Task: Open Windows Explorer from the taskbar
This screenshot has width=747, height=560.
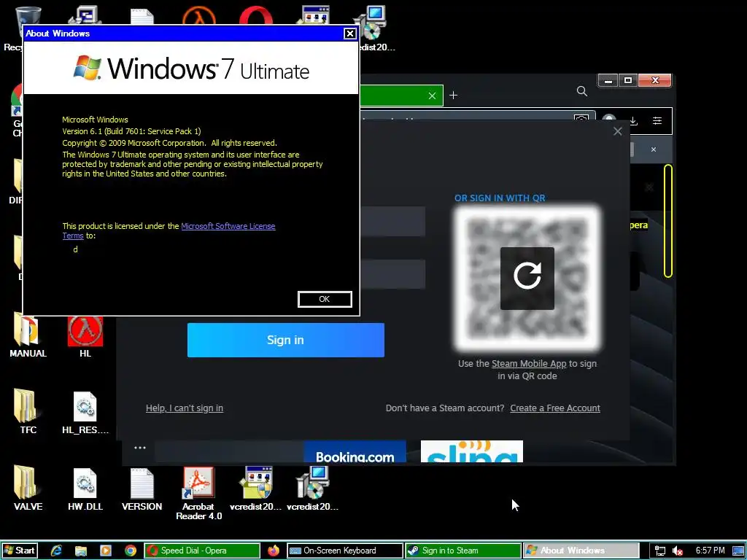Action: coord(80,551)
